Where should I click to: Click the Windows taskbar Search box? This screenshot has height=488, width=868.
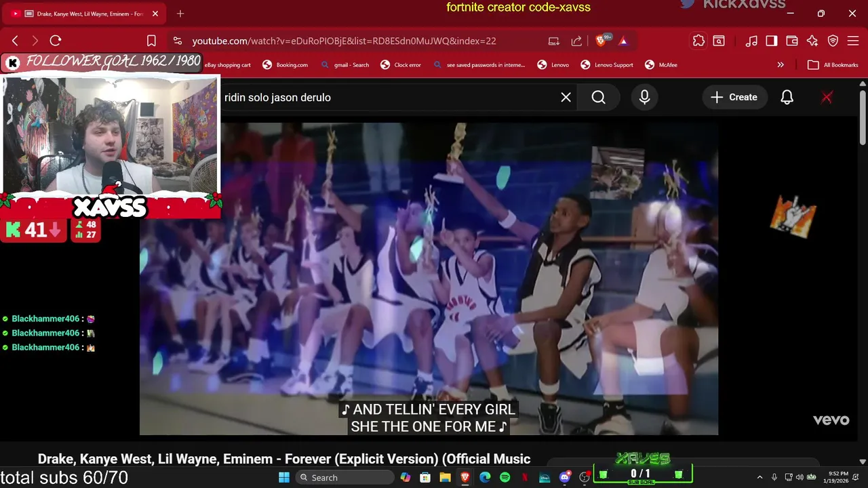(345, 477)
